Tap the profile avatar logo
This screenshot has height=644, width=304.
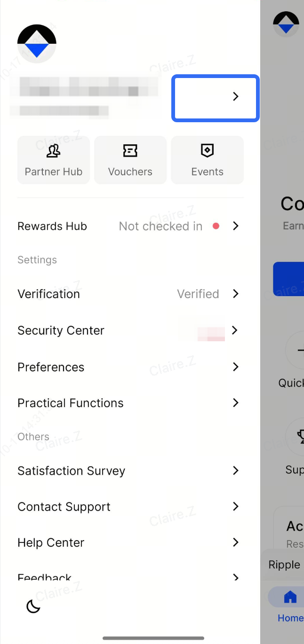[x=37, y=44]
